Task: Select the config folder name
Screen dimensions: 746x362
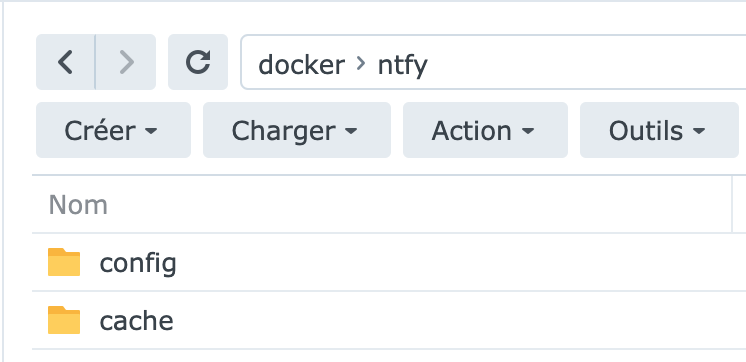Action: (x=138, y=264)
